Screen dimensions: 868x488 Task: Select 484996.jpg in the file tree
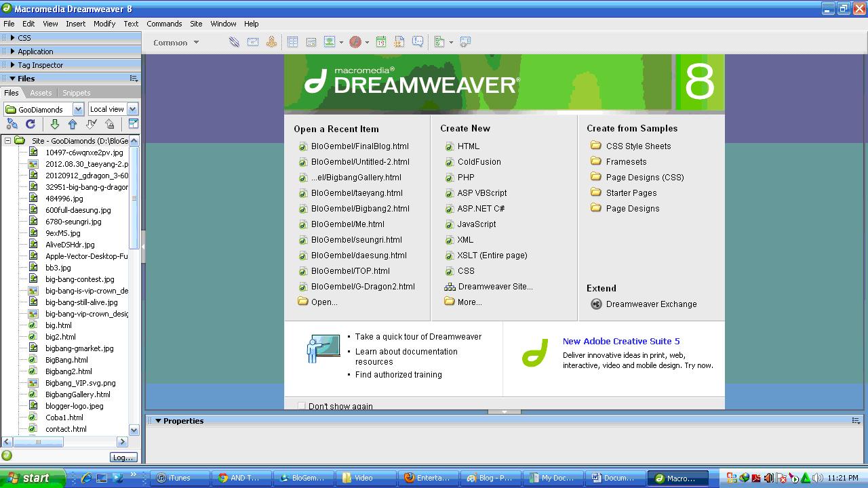coord(64,199)
